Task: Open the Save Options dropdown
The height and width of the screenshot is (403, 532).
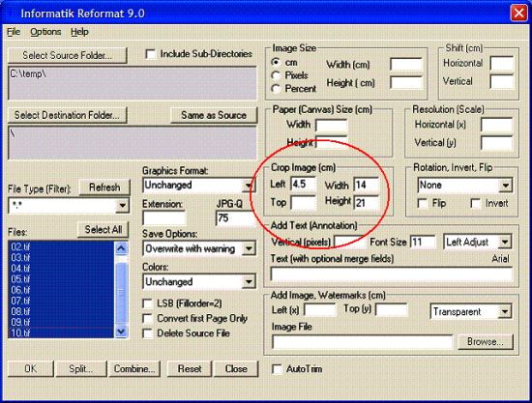Action: (249, 248)
